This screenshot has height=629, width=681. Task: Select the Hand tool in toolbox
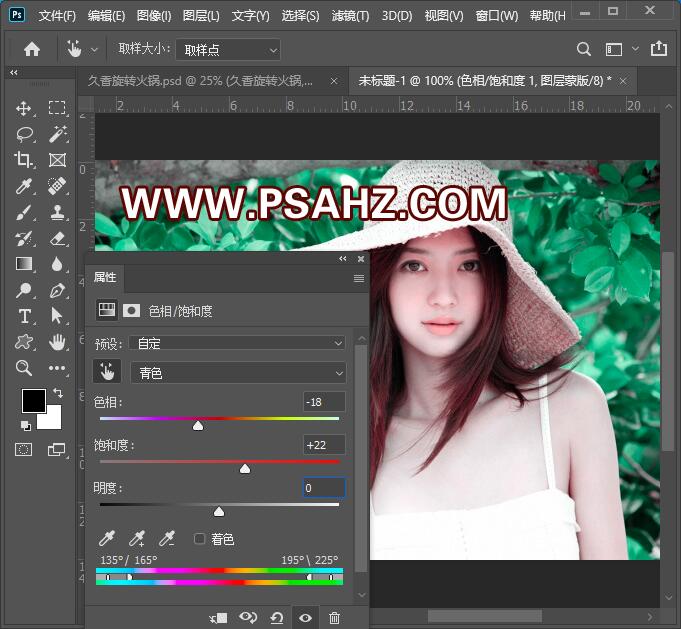pyautogui.click(x=57, y=342)
